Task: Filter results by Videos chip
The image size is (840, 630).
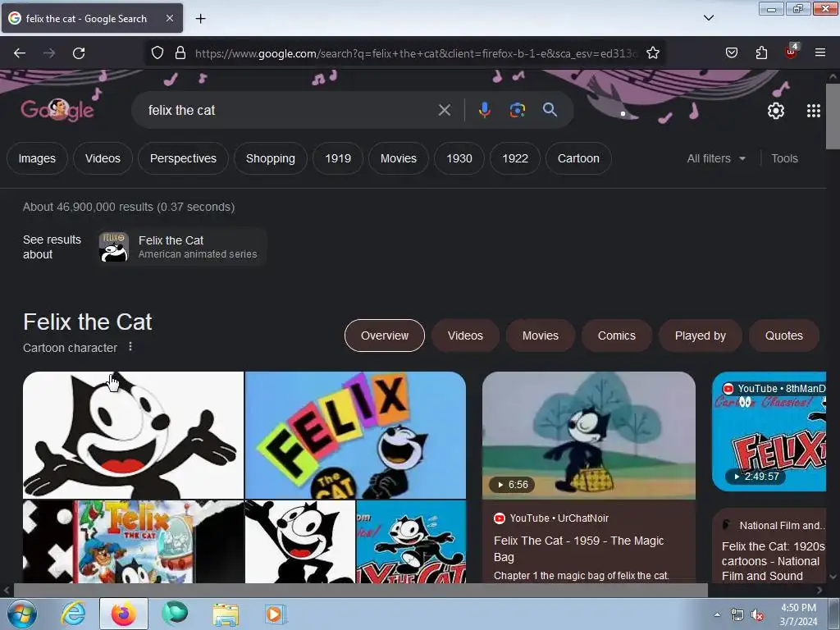Action: pyautogui.click(x=103, y=158)
